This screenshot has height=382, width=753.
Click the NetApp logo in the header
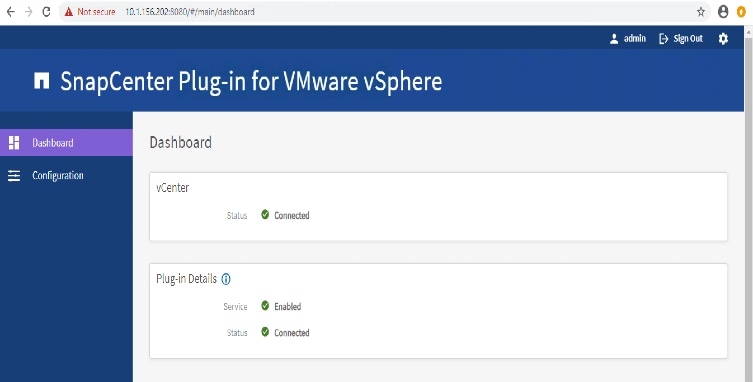pos(42,81)
